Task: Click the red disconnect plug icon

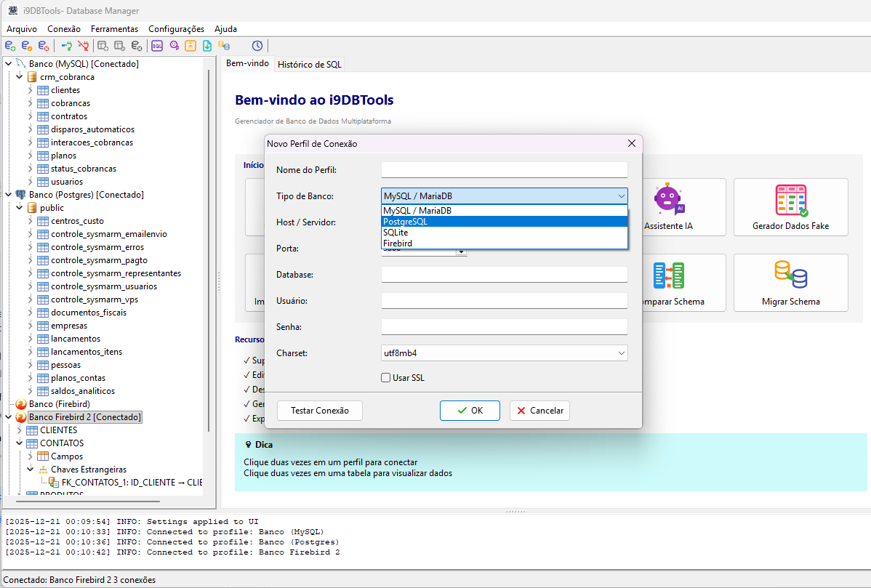Action: pos(84,46)
